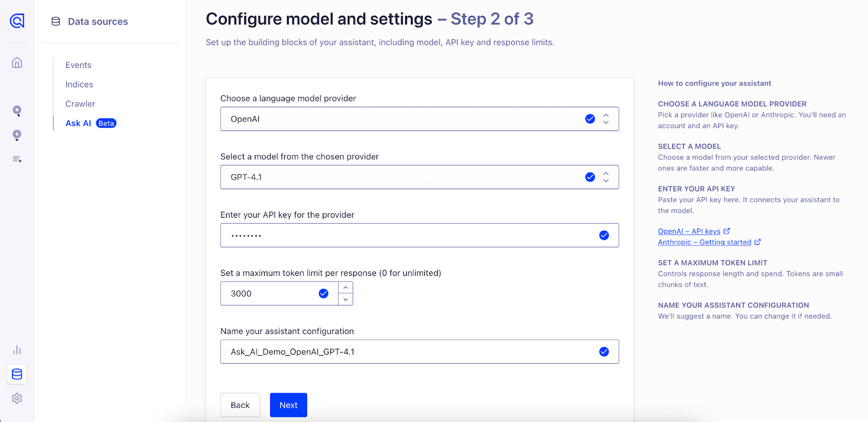868x422 pixels.
Task: Increase the maximum token limit value
Action: pos(346,288)
